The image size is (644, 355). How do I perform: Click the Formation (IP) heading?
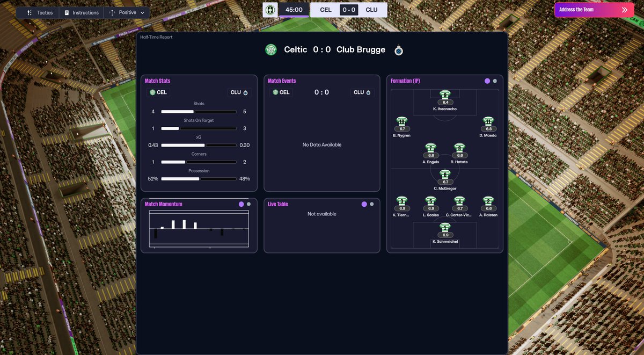pos(405,81)
